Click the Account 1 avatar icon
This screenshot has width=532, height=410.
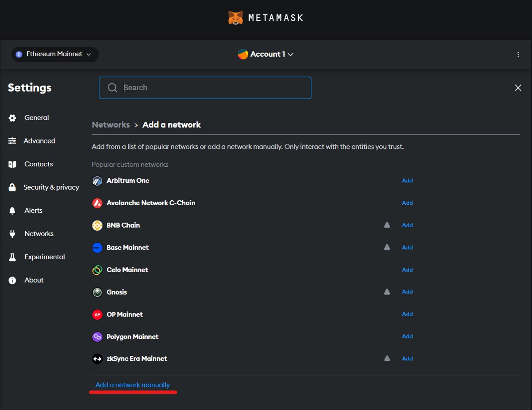click(243, 55)
